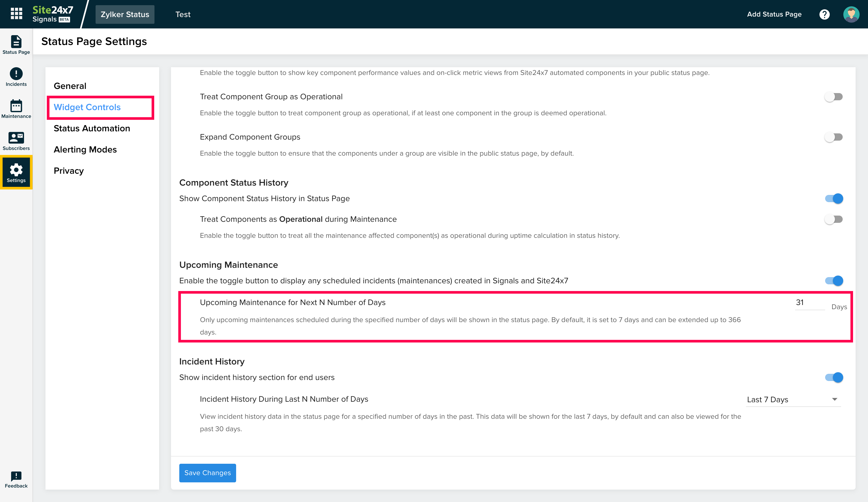Enable Treat Component Group as Operational toggle
This screenshot has width=868, height=502.
(834, 96)
